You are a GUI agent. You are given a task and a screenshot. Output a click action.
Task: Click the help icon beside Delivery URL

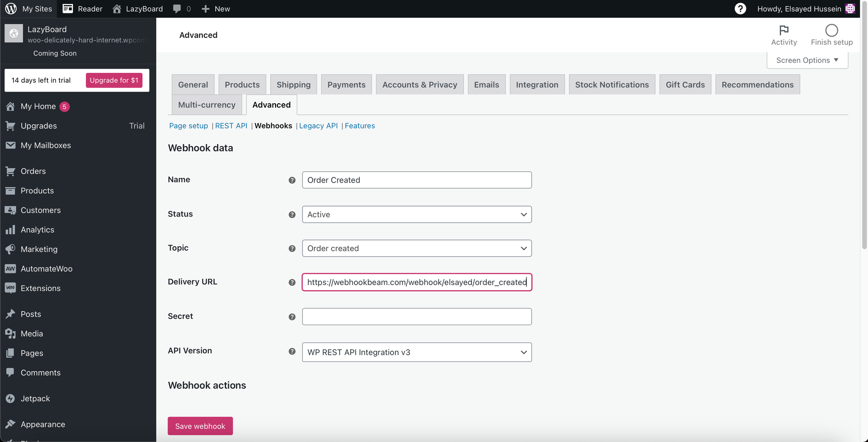click(x=292, y=282)
